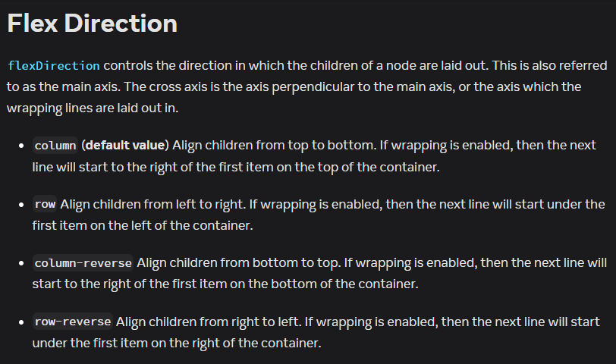Click the "column" inline code label
The height and width of the screenshot is (364, 616).
(x=55, y=145)
